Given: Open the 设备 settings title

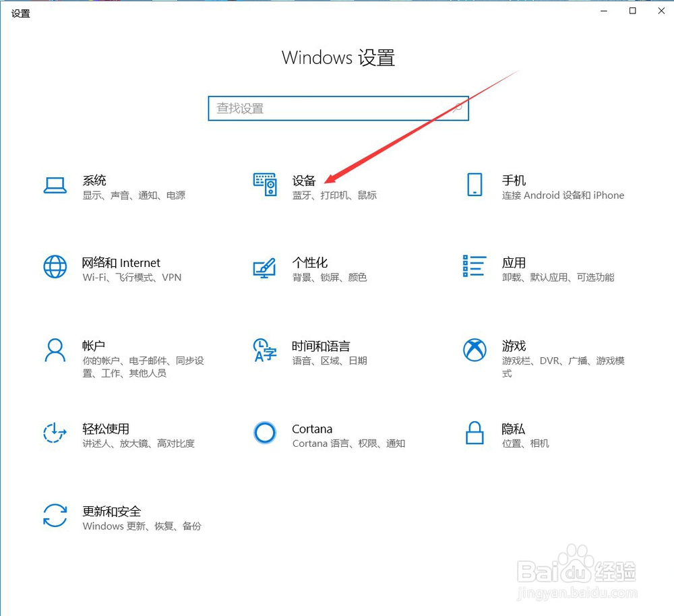Looking at the screenshot, I should [304, 180].
